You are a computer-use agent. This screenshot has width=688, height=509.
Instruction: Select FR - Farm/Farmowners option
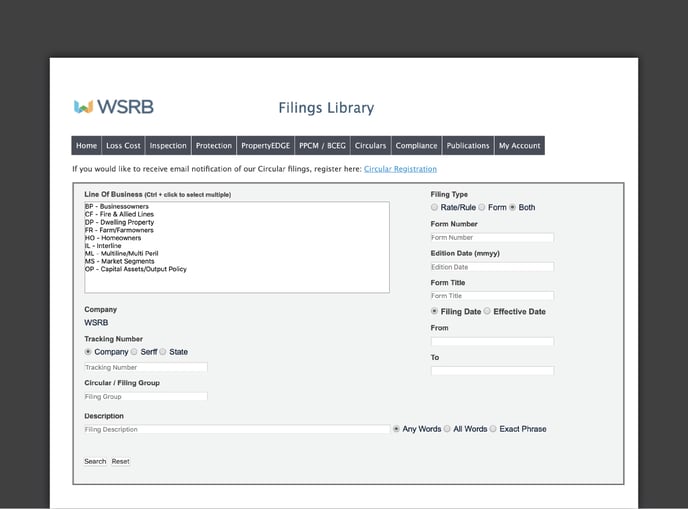(237, 230)
